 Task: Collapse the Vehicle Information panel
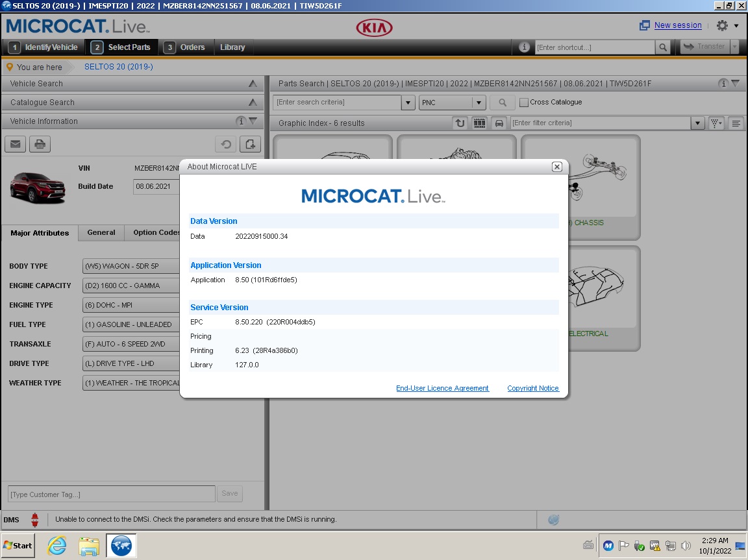[x=253, y=121]
